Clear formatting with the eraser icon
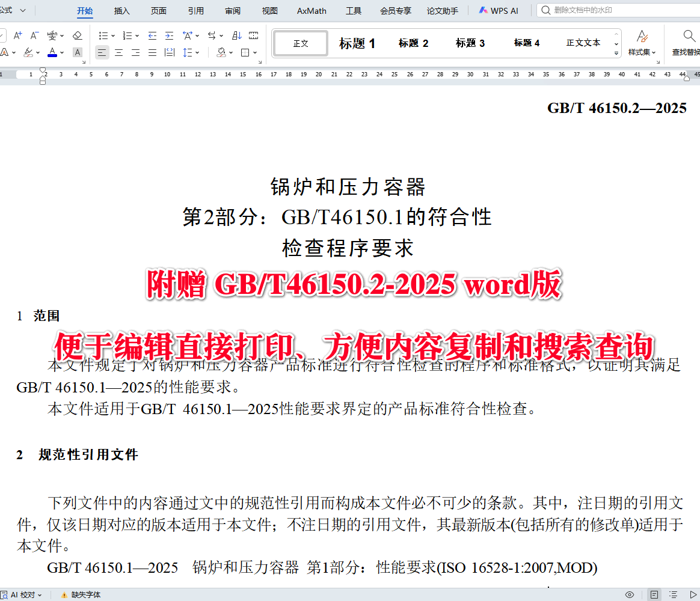The width and height of the screenshot is (700, 601). (x=77, y=35)
